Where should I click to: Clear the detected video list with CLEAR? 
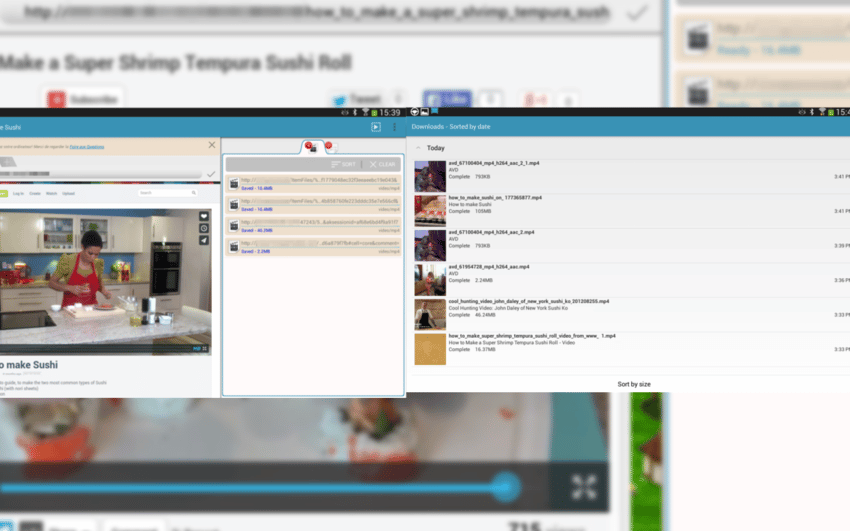point(382,164)
